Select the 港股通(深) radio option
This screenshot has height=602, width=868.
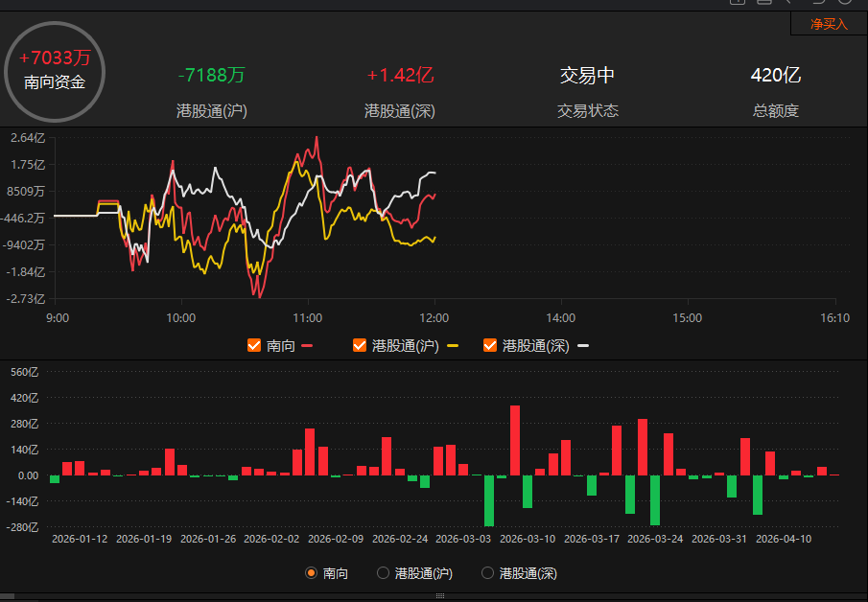pos(487,573)
